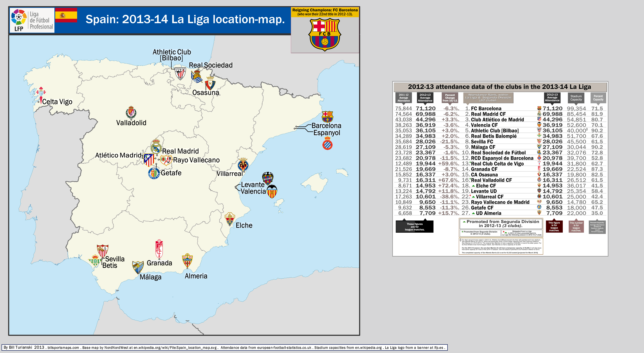Click the Valladolid crest
This screenshot has width=644, height=353.
click(x=131, y=112)
